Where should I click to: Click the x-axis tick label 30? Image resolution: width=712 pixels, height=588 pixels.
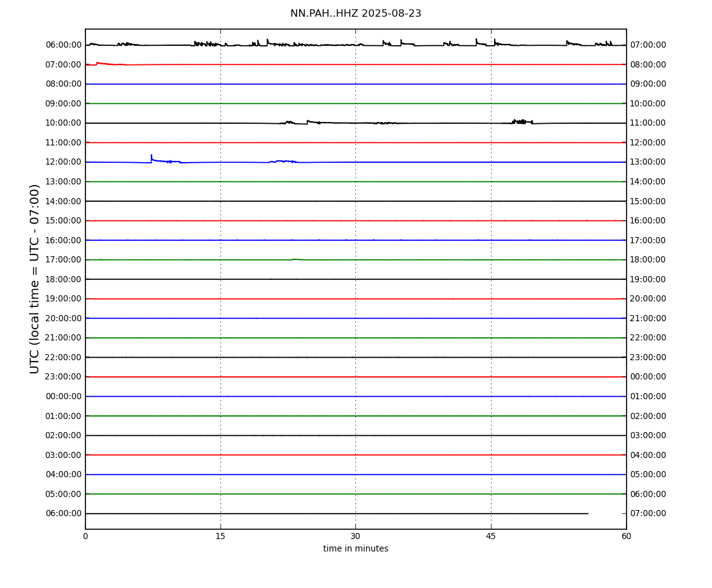(x=355, y=536)
